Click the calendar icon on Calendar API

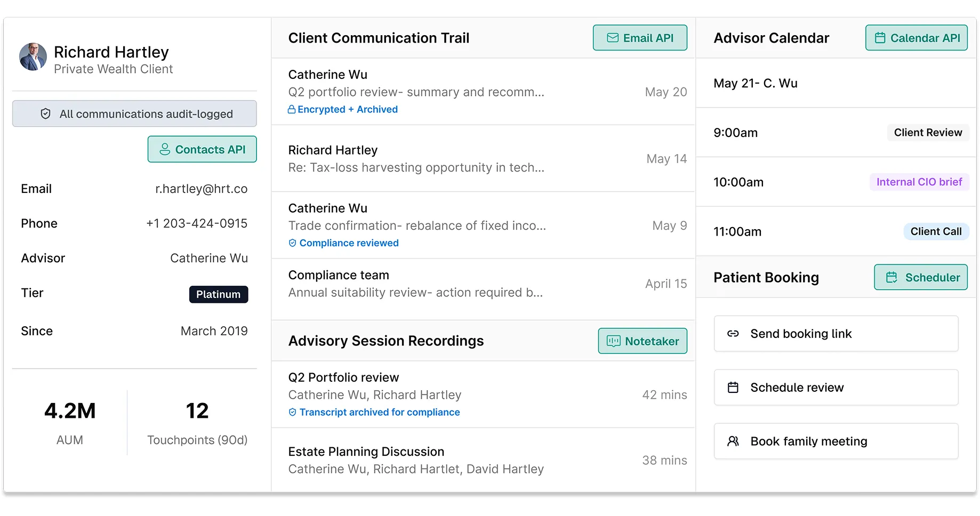tap(880, 38)
